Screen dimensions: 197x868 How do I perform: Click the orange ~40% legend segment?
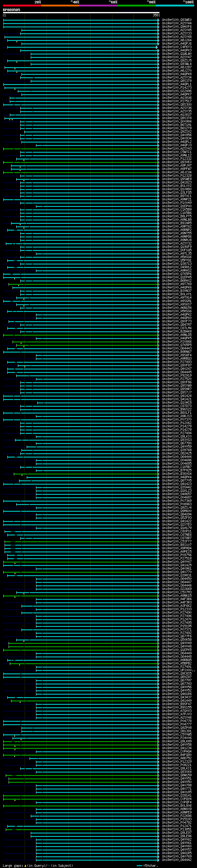[x=60, y=6]
